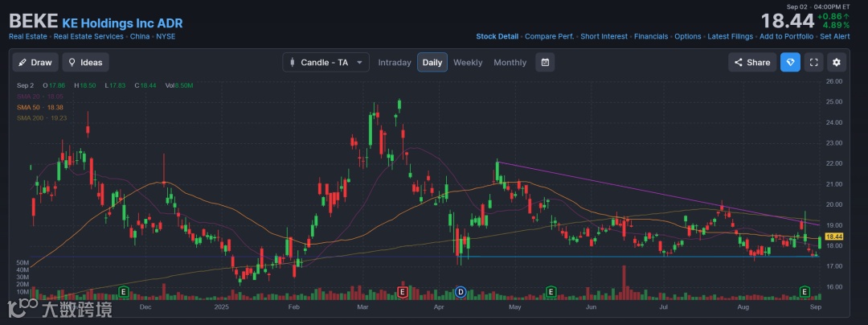The height and width of the screenshot is (325, 868).
Task: Open the Financials link
Action: (x=651, y=36)
